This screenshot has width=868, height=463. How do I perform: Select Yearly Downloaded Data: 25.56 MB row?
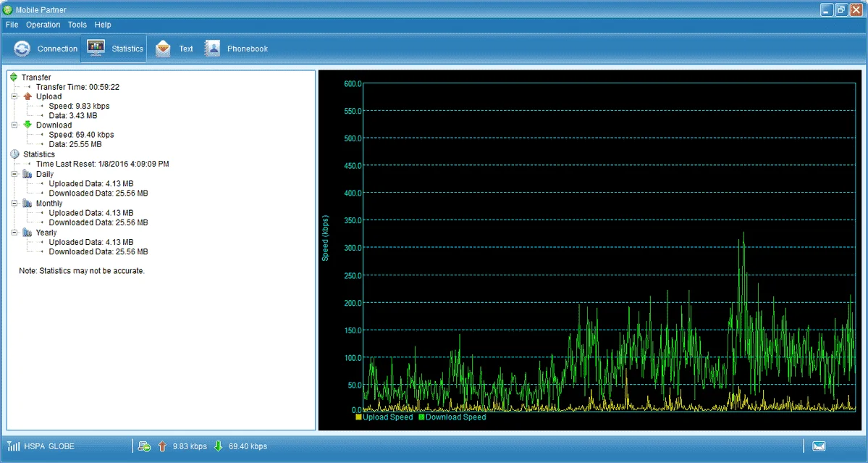(x=98, y=252)
